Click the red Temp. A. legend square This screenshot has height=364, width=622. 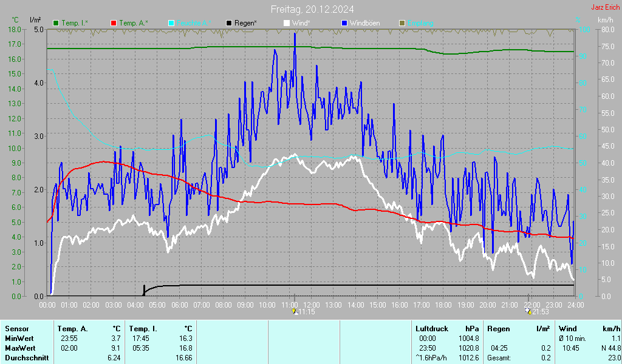[x=114, y=23]
